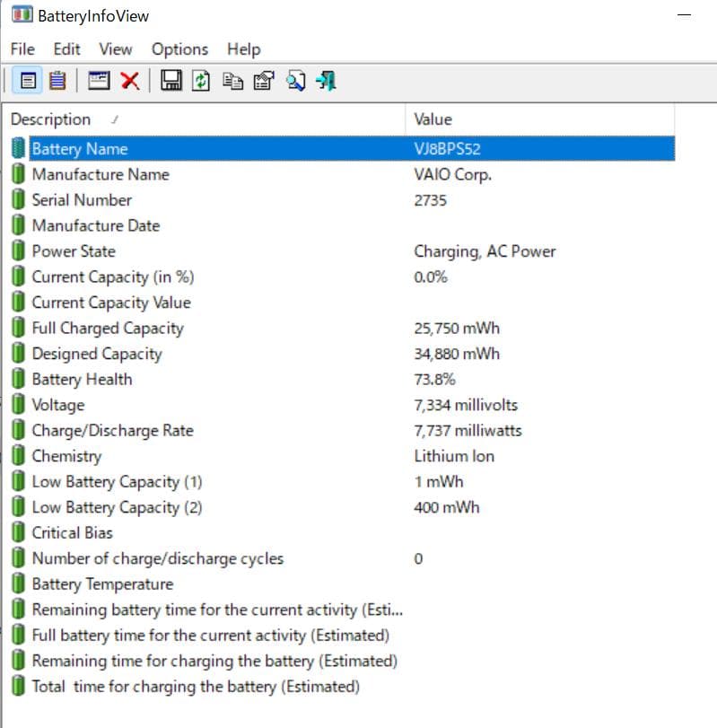Viewport: 717px width, 728px height.
Task: Click the 'Charging, AC Power' value
Action: [485, 251]
